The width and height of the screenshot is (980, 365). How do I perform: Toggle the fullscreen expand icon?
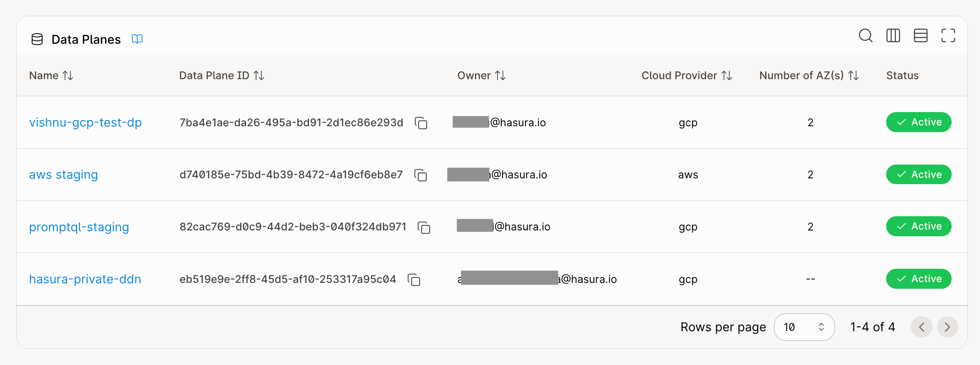click(948, 36)
